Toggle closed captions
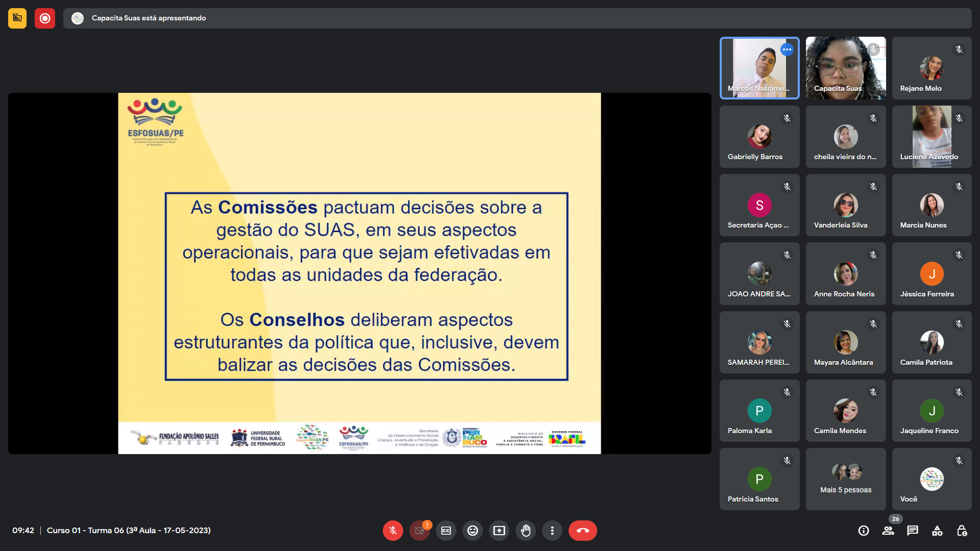This screenshot has height=551, width=980. (x=446, y=531)
